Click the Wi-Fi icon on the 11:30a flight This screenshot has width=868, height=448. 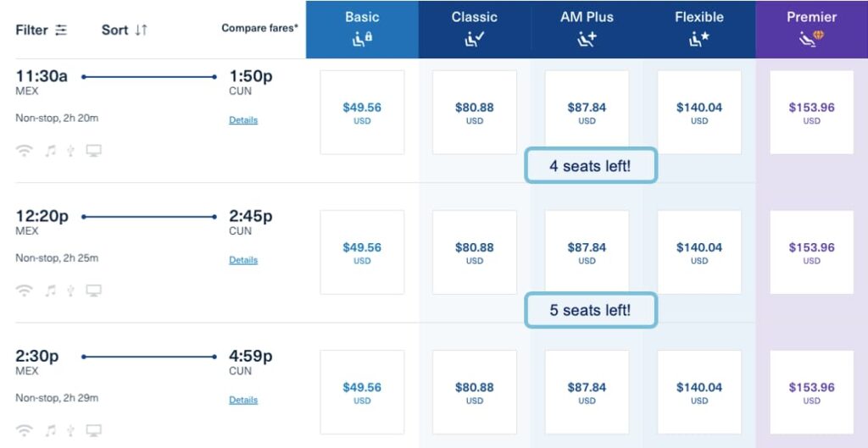(24, 151)
